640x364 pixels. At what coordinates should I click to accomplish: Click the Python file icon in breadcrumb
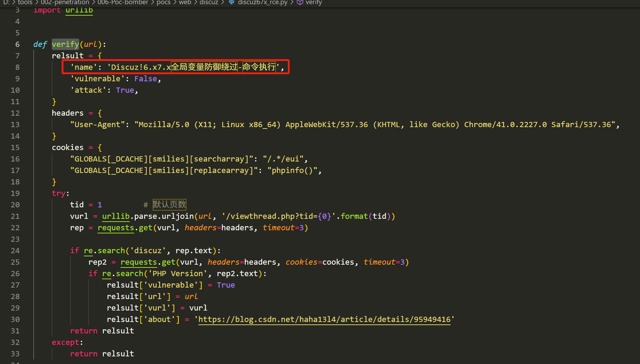point(231,2)
